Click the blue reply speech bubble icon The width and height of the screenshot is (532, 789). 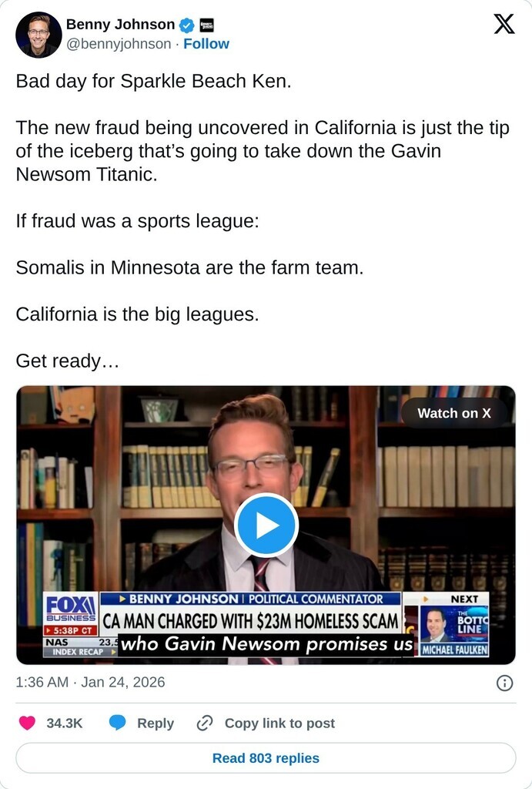coord(117,723)
